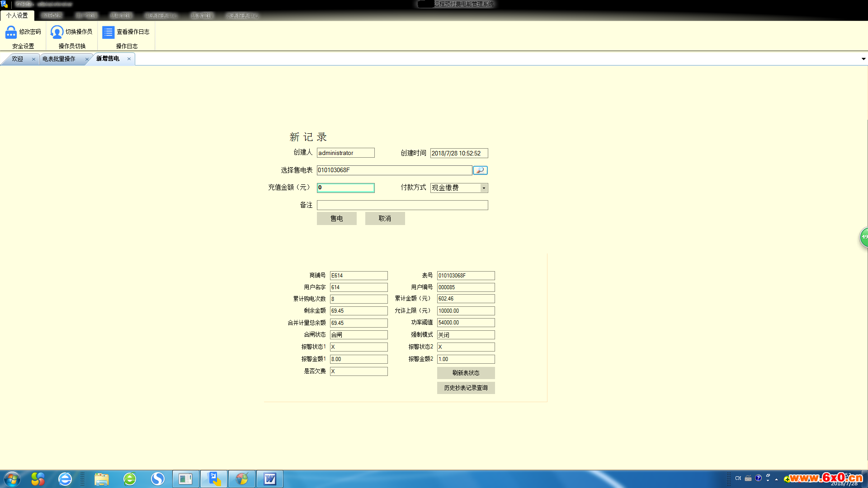Open the 欢迎 document tab

point(18,59)
